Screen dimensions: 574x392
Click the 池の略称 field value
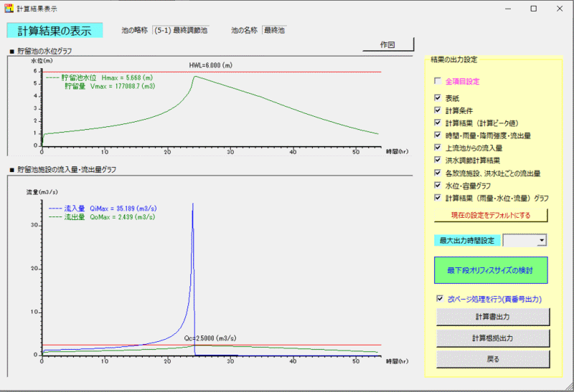pyautogui.click(x=181, y=31)
